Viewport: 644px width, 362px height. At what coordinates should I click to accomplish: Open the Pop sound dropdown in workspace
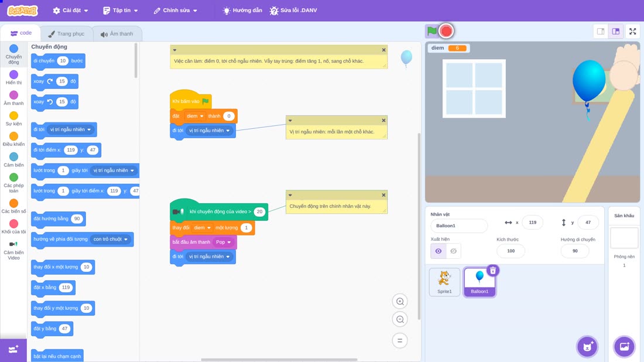pos(224,242)
